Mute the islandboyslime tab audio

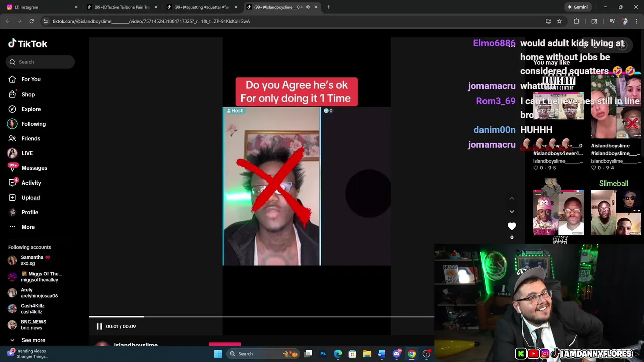[307, 7]
